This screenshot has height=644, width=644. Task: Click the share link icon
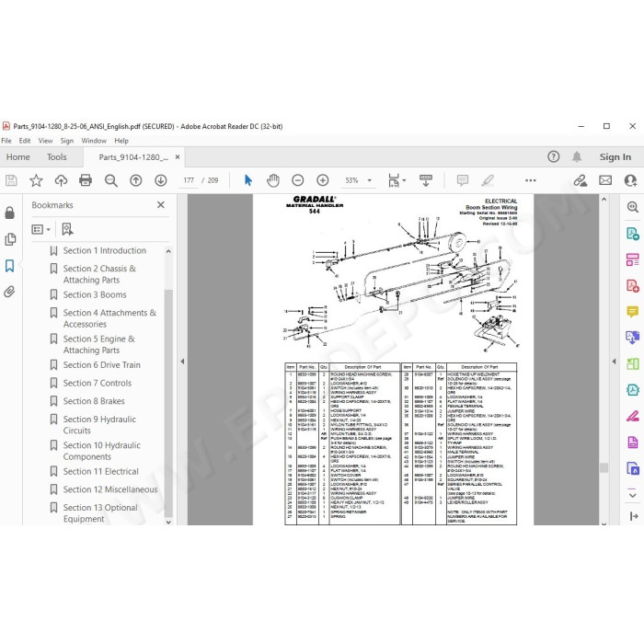click(580, 180)
